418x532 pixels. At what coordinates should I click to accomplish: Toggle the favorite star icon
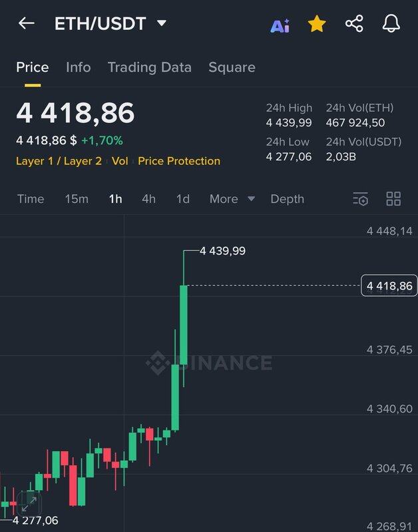[x=317, y=24]
